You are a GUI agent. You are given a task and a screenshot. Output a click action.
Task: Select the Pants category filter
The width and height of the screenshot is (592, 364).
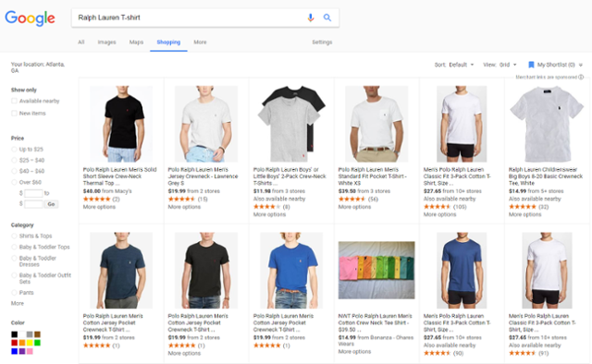click(x=15, y=293)
